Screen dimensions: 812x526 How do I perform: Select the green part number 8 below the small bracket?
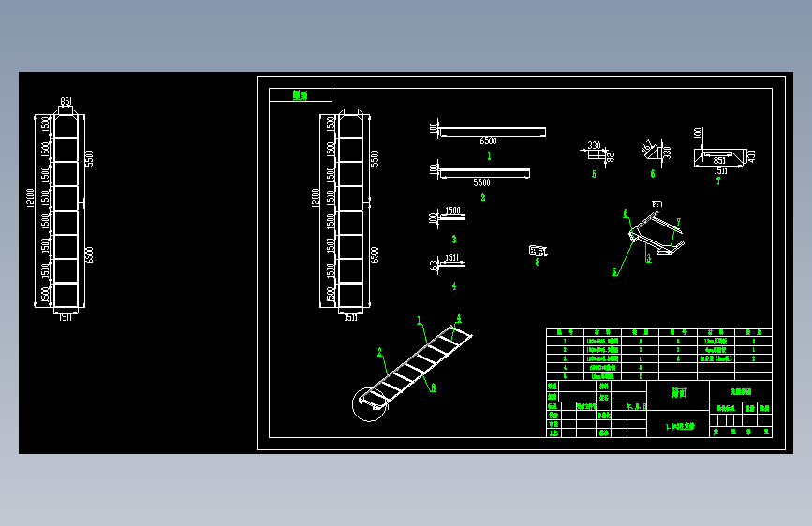(x=538, y=262)
